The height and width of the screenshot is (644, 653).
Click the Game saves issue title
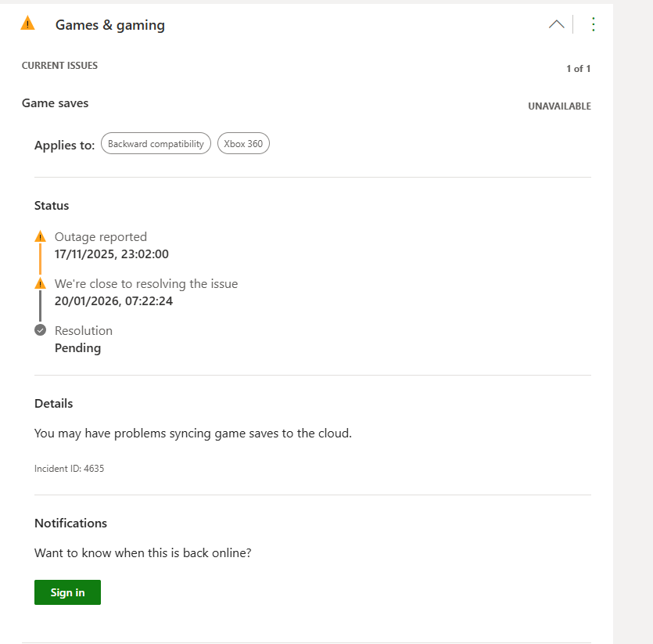tap(55, 103)
